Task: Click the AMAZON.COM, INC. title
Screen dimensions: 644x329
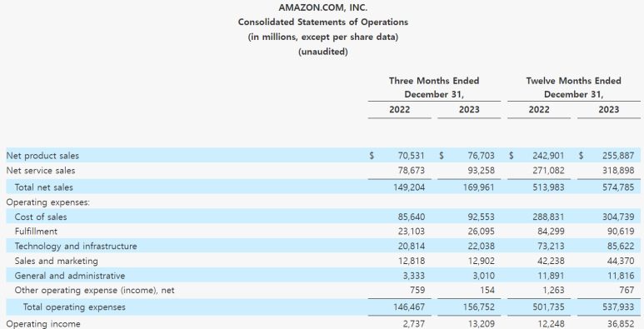Action: [x=322, y=7]
